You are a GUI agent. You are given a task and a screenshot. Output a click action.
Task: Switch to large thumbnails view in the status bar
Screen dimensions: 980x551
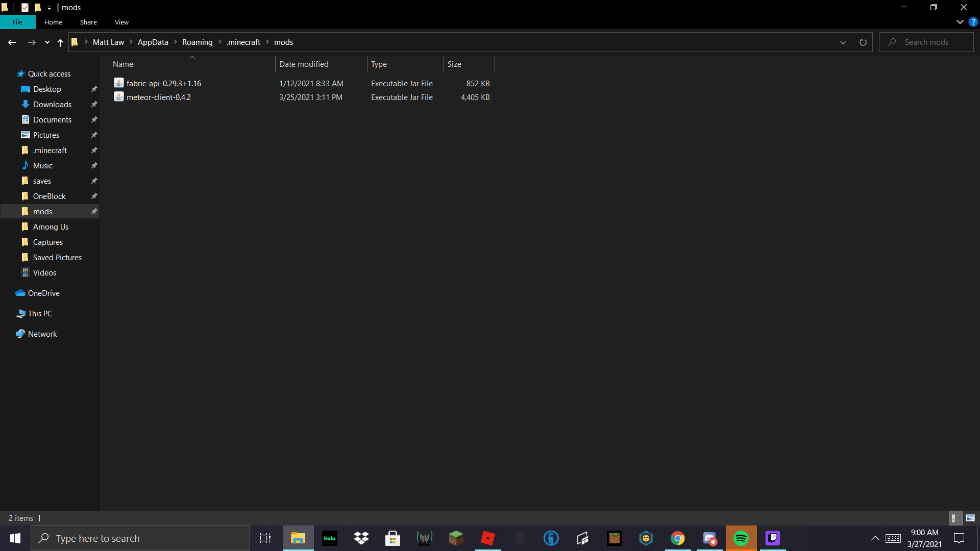click(969, 518)
